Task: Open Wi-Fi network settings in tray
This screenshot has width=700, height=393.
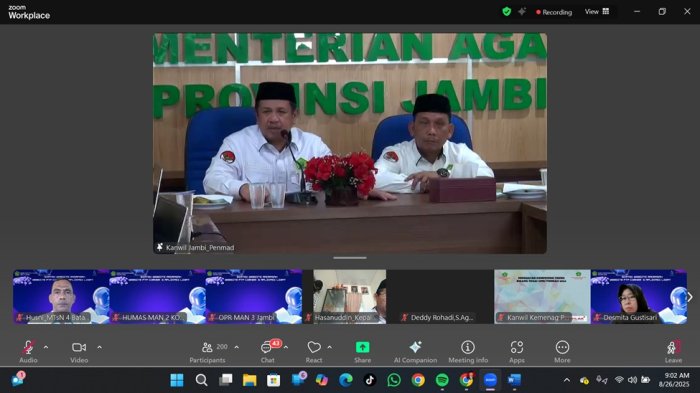Action: pyautogui.click(x=619, y=380)
